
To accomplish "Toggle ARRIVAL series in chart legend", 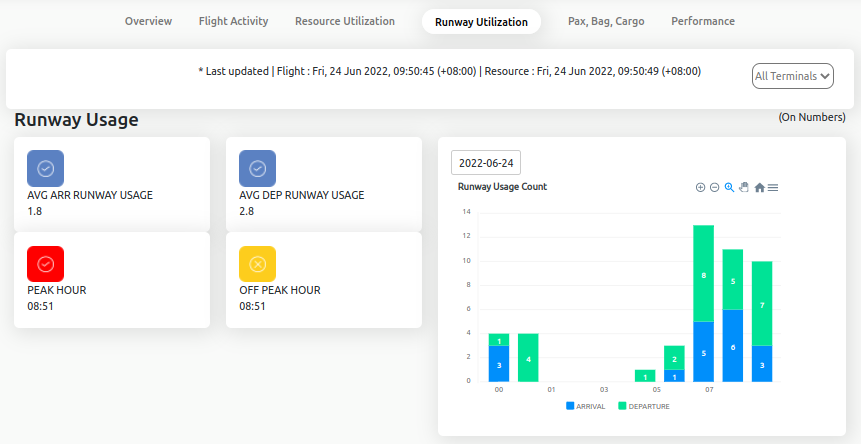I will 586,406.
